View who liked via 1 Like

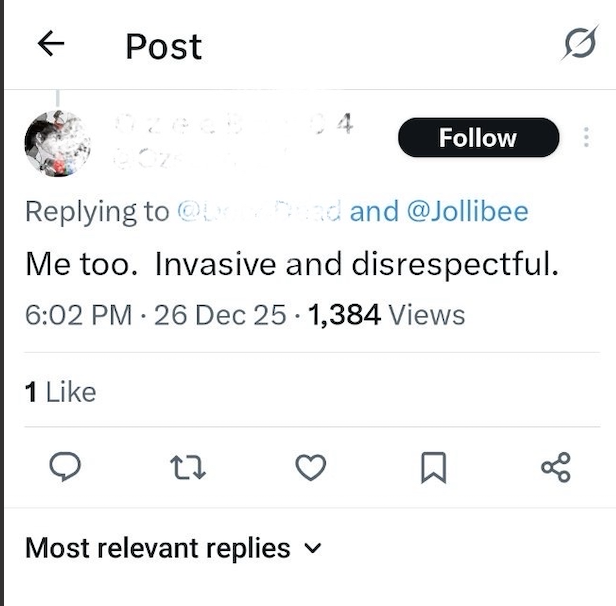point(60,392)
